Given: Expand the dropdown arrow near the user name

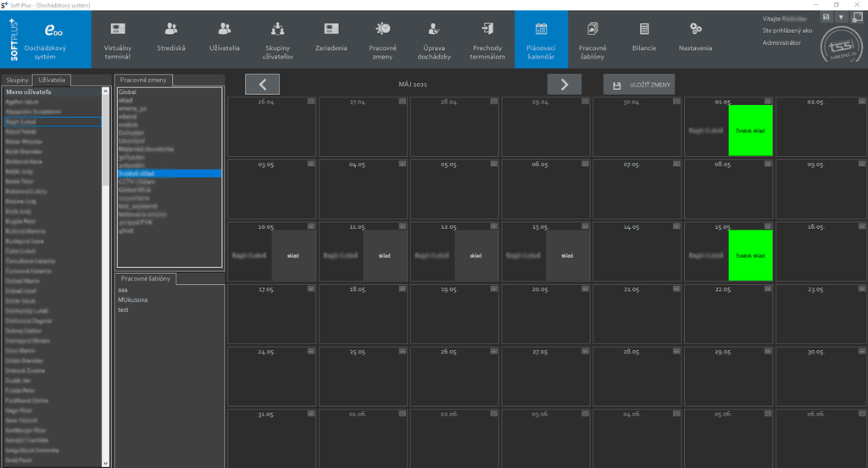Looking at the screenshot, I should click(x=840, y=17).
